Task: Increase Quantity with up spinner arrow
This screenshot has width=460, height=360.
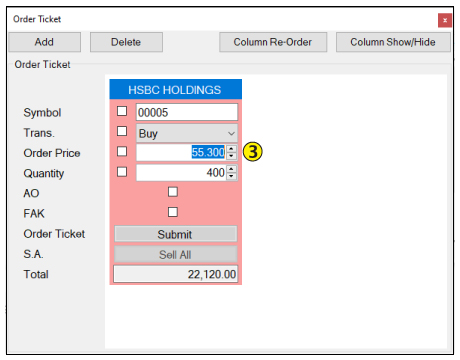Action: pyautogui.click(x=232, y=169)
